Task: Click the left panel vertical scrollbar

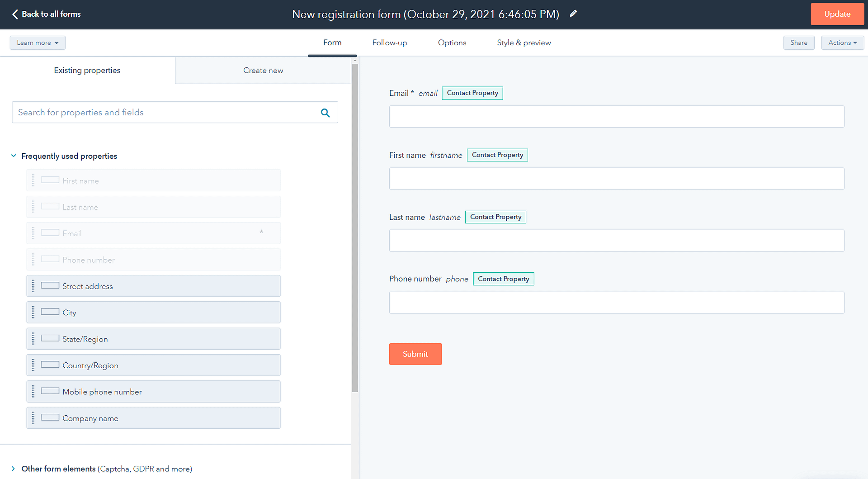Action: click(x=355, y=226)
